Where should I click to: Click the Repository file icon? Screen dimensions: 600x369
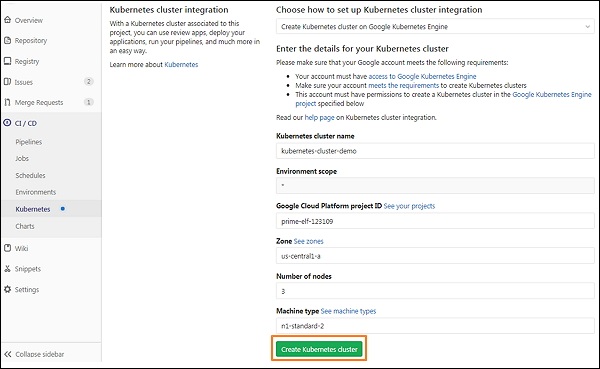(x=7, y=40)
